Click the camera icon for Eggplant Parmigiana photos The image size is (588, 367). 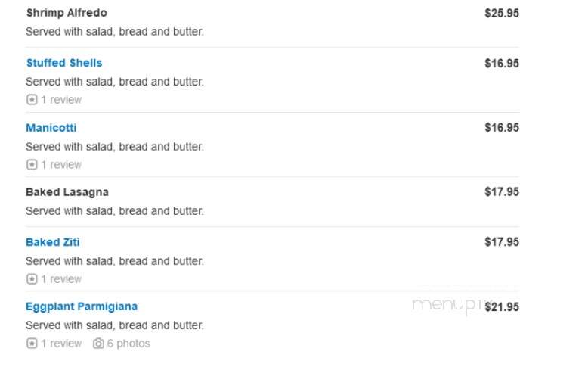tap(98, 344)
